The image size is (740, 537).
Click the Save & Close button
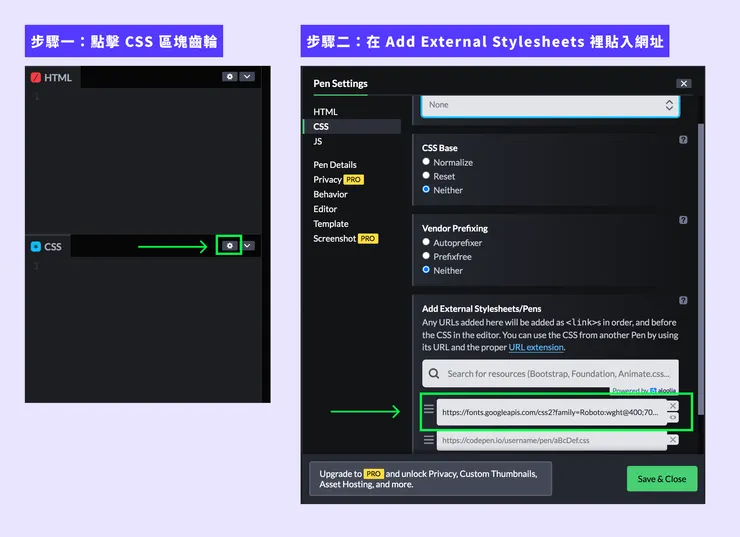(662, 478)
